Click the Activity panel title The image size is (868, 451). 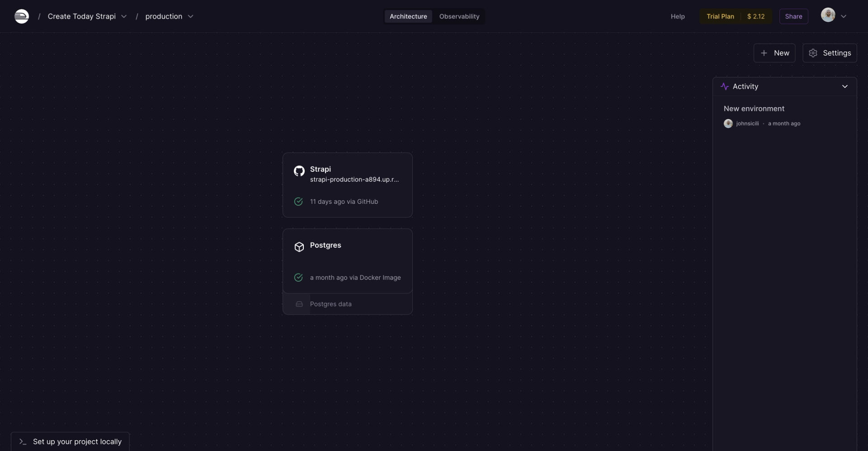[745, 86]
